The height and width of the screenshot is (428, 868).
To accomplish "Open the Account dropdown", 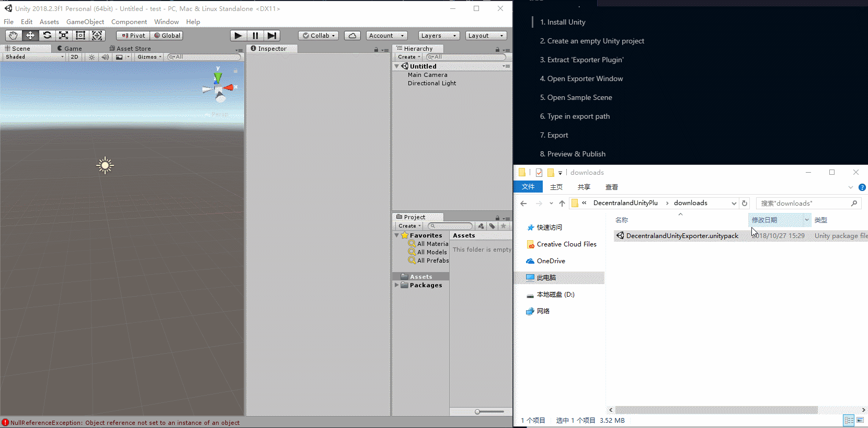I will 386,36.
